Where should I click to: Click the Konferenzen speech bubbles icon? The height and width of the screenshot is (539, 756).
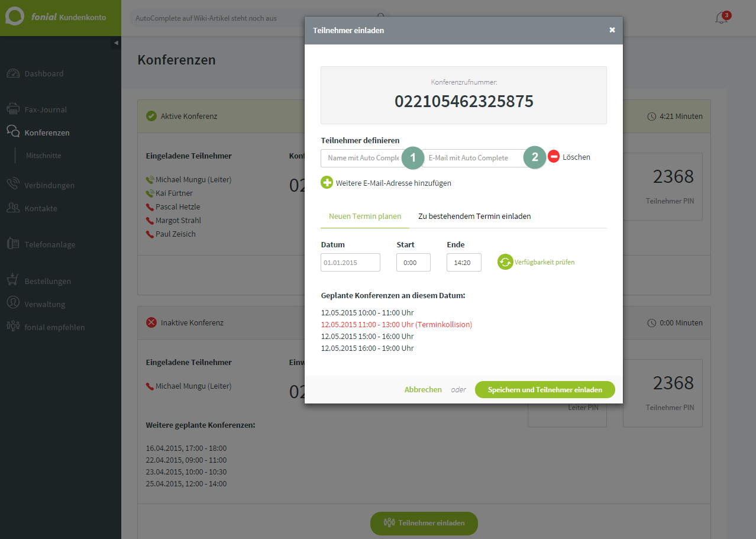[13, 132]
